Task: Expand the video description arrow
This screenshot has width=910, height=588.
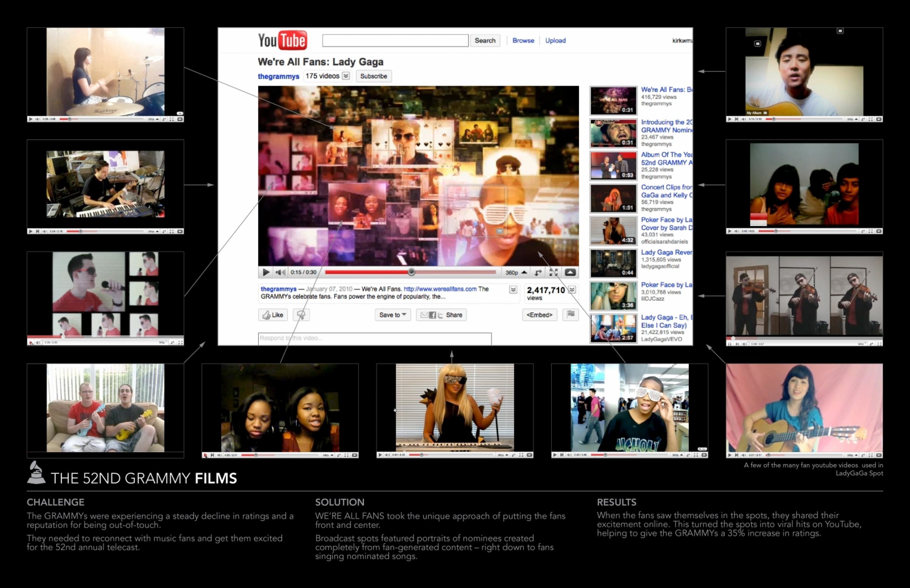Action: tap(513, 290)
